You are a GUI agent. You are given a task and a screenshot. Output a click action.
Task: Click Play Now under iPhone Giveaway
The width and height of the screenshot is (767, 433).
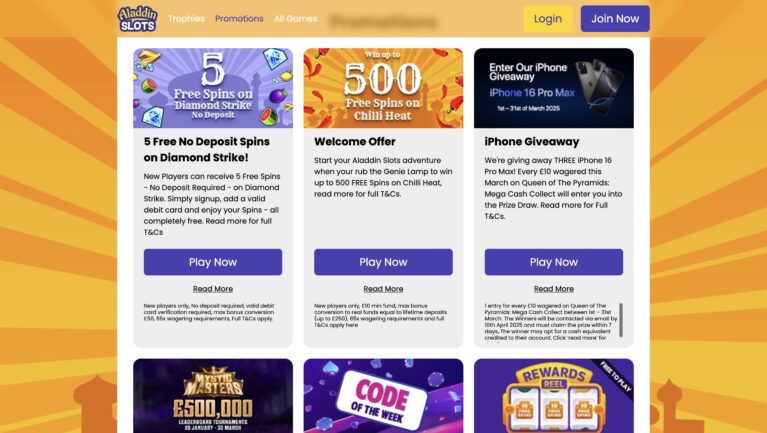pos(554,262)
